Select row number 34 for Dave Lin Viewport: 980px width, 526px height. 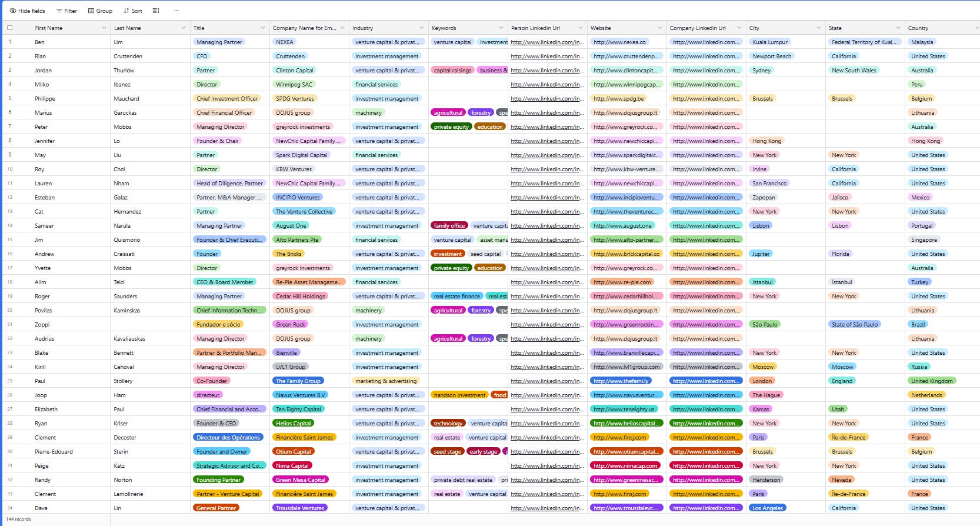tap(10, 508)
